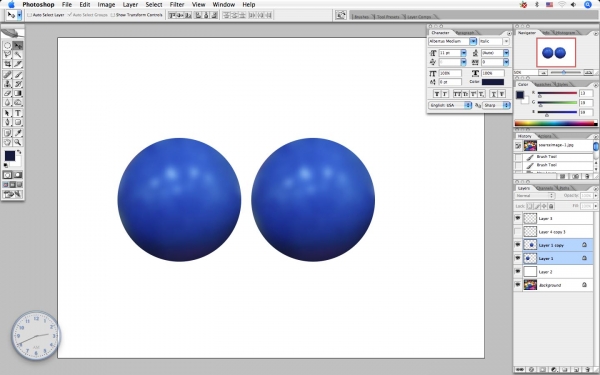Select the Slice tool
600x375 pixels.
coord(18,64)
